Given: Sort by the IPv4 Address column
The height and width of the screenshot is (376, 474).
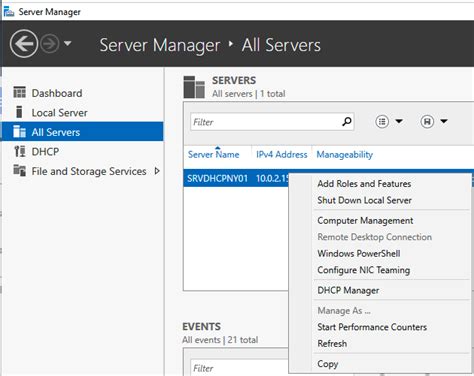Looking at the screenshot, I should [281, 154].
